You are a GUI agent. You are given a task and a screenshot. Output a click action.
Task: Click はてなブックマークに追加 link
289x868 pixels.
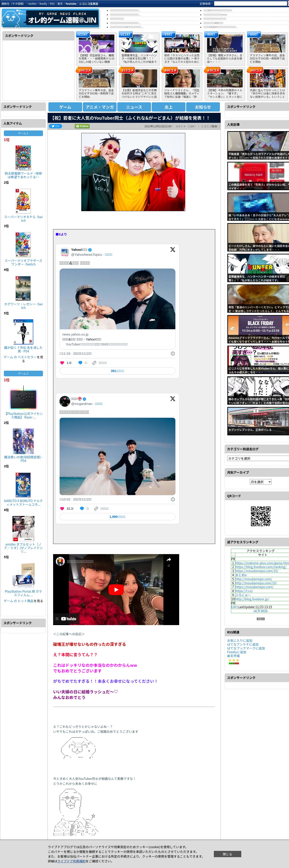(x=246, y=648)
